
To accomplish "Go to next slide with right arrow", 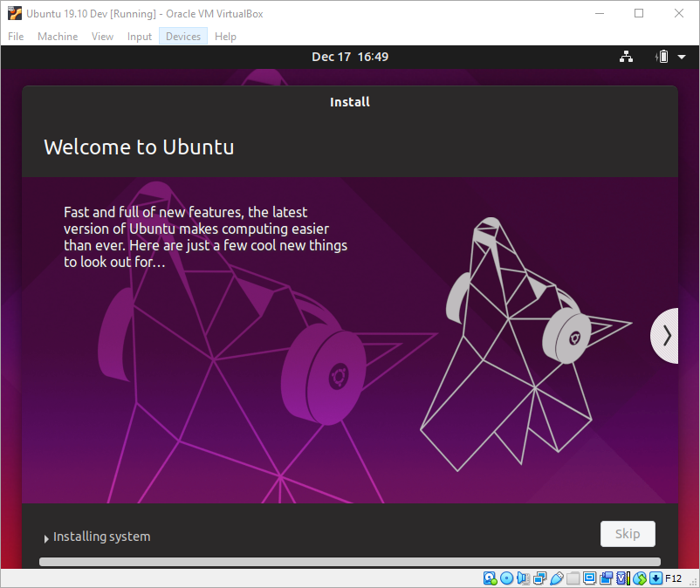I will [665, 336].
